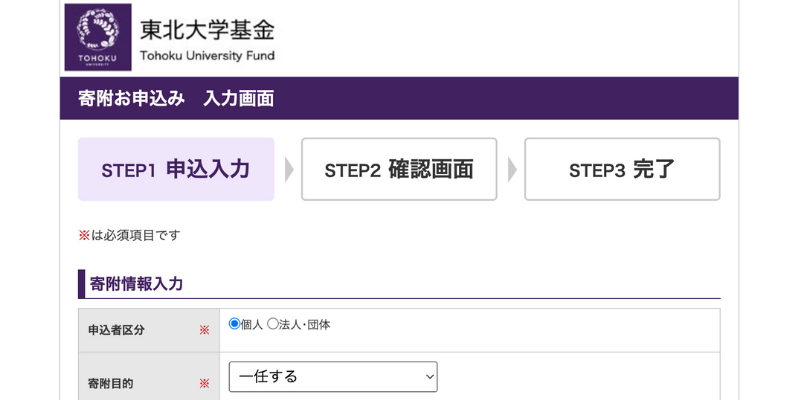This screenshot has height=400, width=800.
Task: Open the 寄附目的 dropdown showing 一任する
Action: click(333, 377)
